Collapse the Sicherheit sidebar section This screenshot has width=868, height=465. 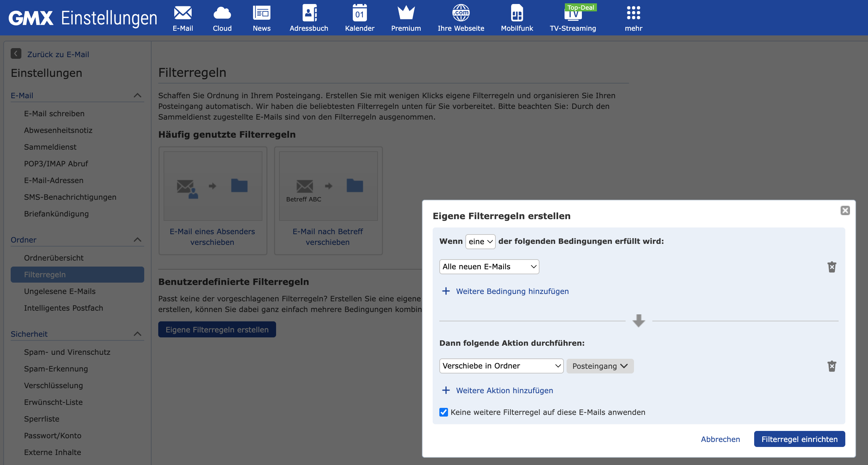[137, 334]
